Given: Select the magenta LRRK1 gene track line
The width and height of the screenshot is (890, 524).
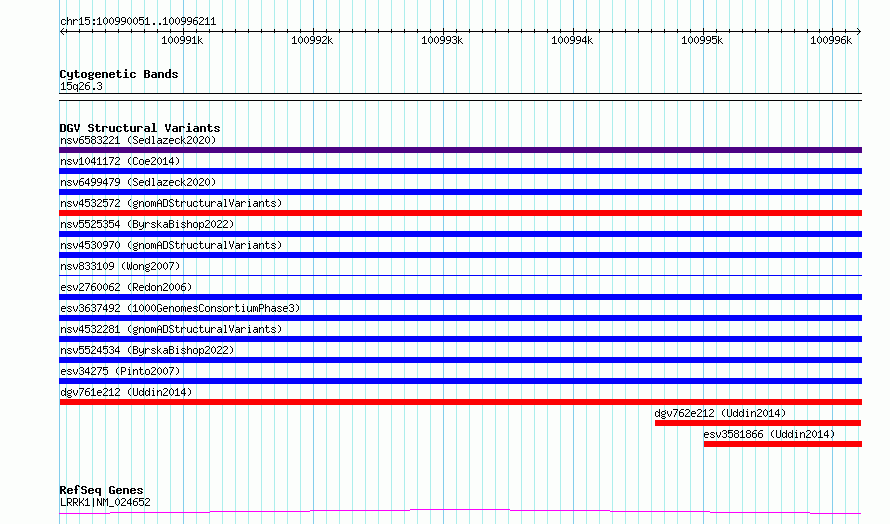Looking at the screenshot, I should [460, 512].
